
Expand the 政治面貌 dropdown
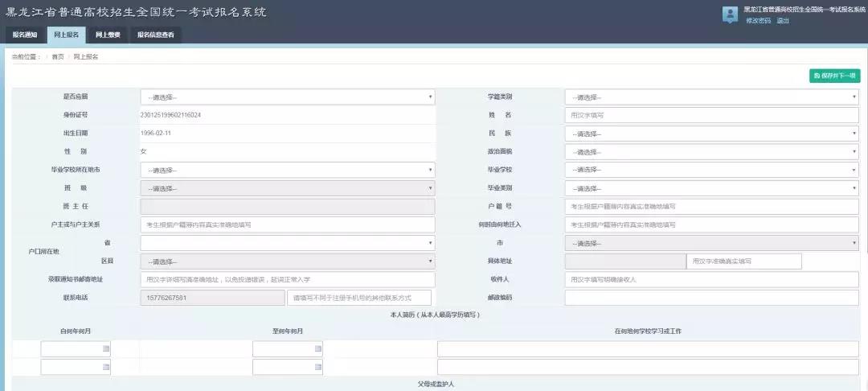coord(711,152)
